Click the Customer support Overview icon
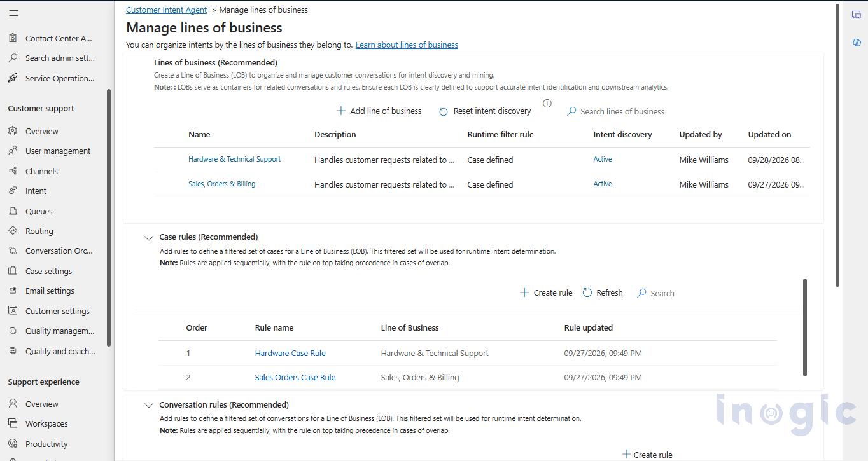 (x=13, y=131)
